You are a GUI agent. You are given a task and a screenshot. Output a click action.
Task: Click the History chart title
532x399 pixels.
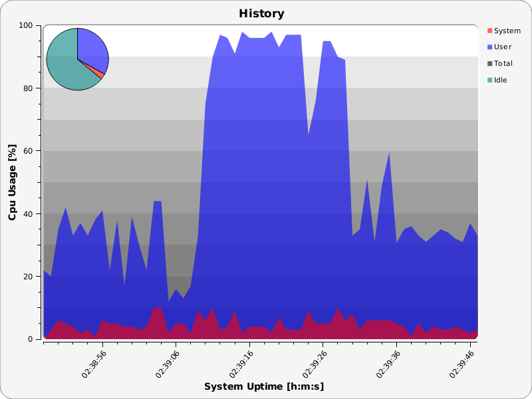pos(261,13)
